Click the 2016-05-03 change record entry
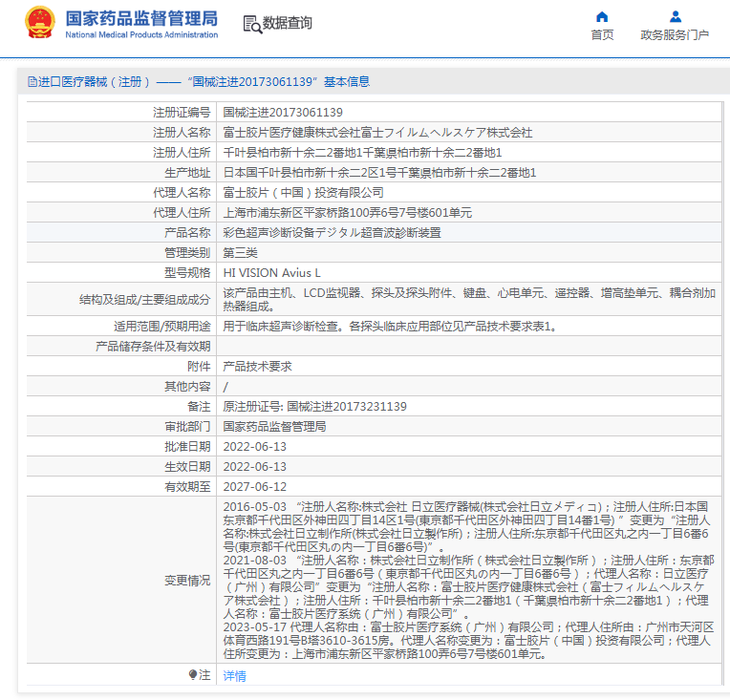 click(x=467, y=526)
